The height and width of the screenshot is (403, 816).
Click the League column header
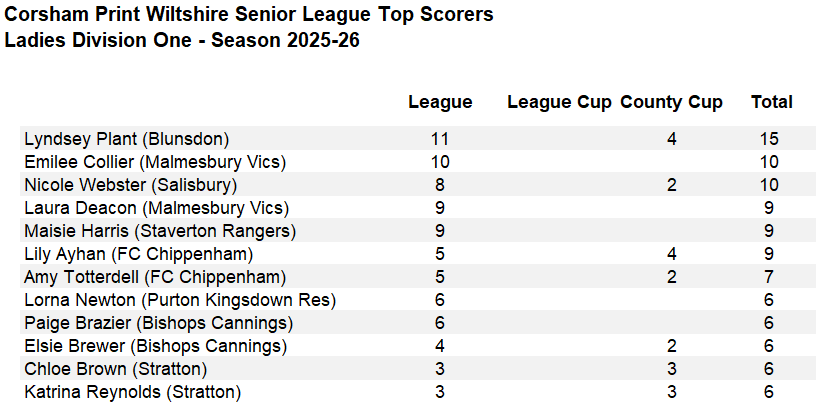[440, 102]
